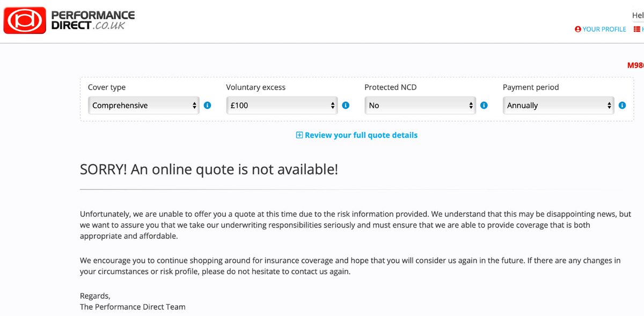Screen dimensions: 644x316
Task: Click the 'Protected NCD' label
Action: [391, 87]
